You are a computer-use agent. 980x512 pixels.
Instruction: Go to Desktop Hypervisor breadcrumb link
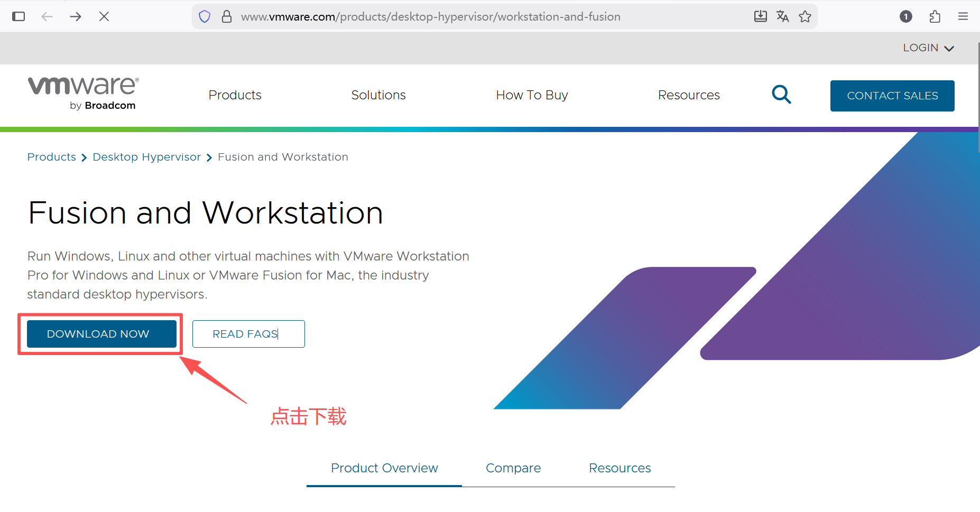point(147,157)
